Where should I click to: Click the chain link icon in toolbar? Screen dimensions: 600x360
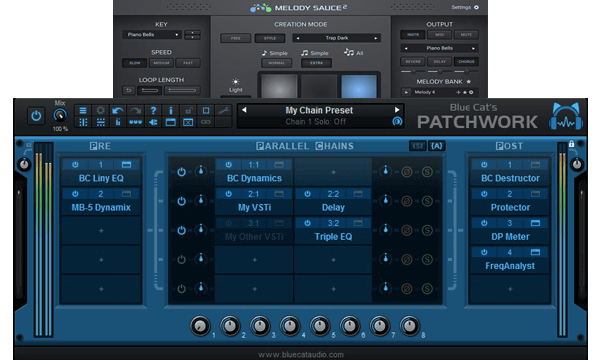(206, 122)
